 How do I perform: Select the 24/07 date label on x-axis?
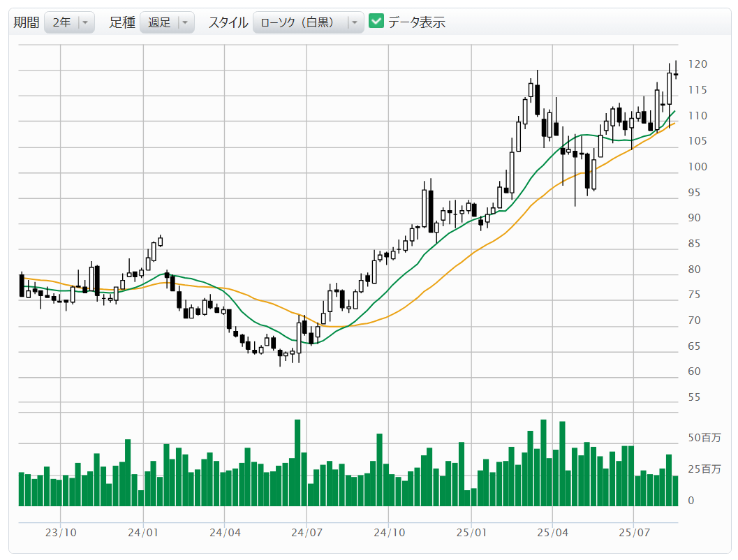(x=307, y=533)
